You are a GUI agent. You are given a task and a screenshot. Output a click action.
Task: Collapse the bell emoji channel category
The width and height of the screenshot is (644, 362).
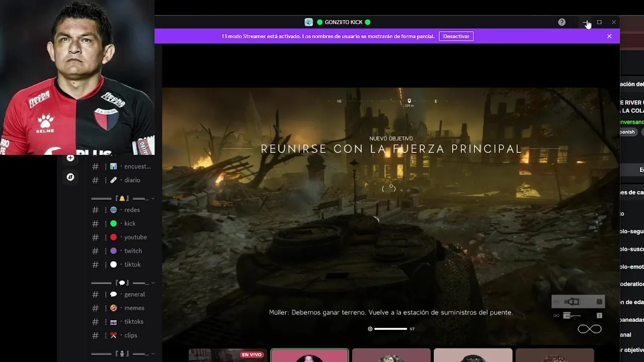pyautogui.click(x=122, y=199)
